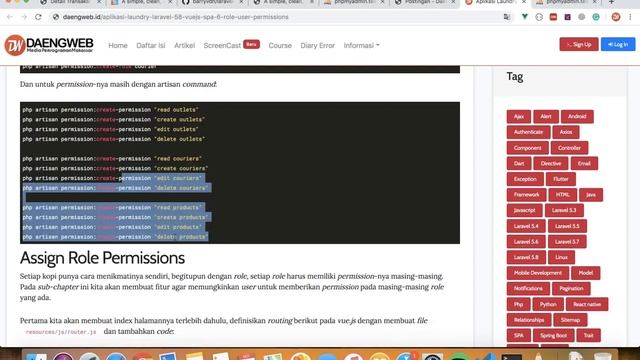This screenshot has width=640, height=360.
Task: Select the Alert tag
Action: (546, 116)
